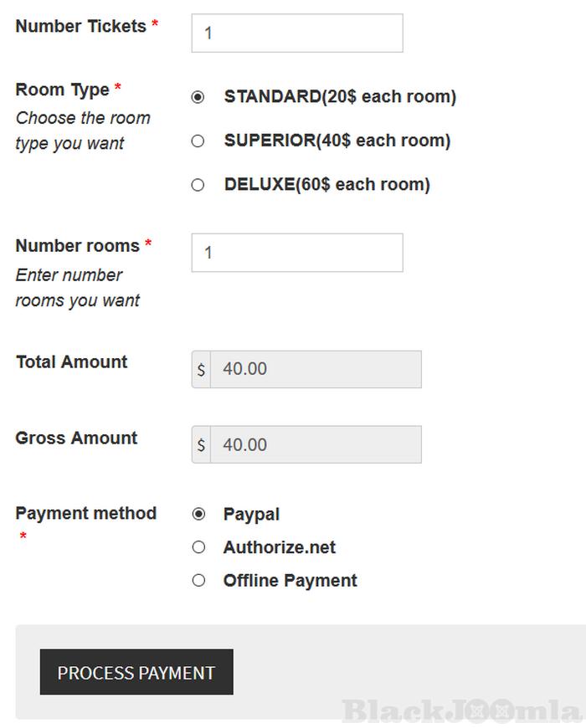The height and width of the screenshot is (728, 586).
Task: Click the Offline Payment option label
Action: click(x=290, y=581)
